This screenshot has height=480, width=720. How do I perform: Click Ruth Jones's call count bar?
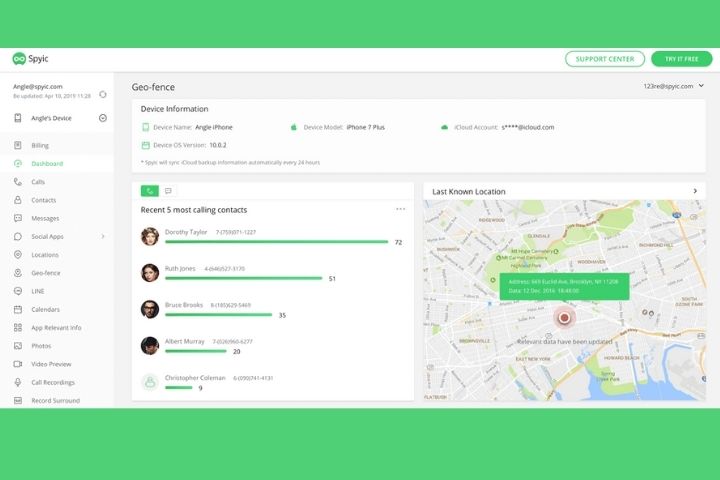(243, 278)
